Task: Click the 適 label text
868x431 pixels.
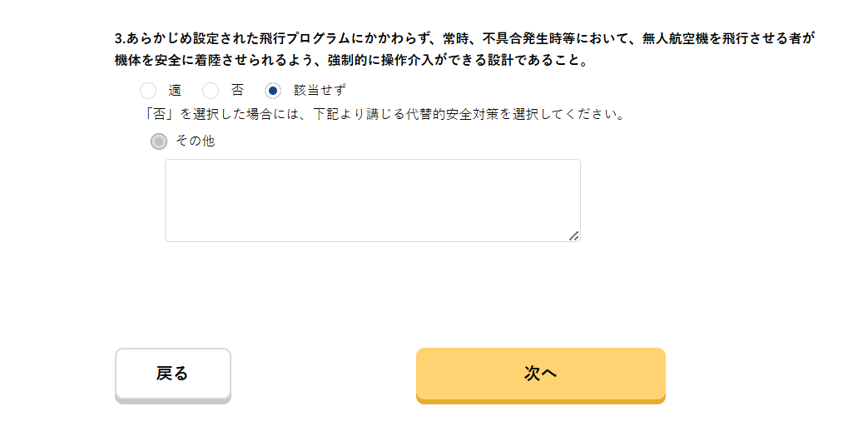Action: pyautogui.click(x=175, y=91)
